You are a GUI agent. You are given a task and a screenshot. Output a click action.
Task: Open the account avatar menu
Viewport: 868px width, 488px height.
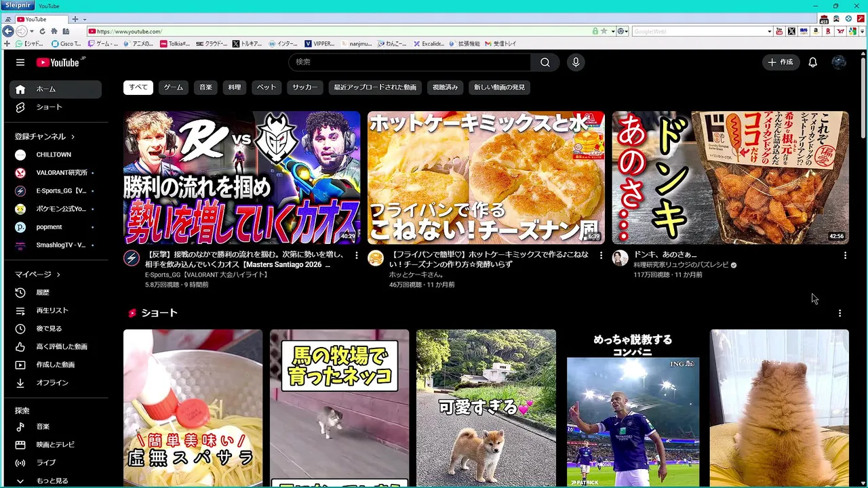pos(839,62)
